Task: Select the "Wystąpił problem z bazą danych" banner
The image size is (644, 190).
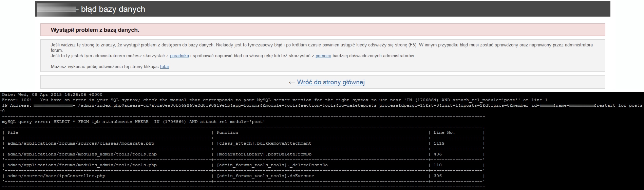Action: coord(95,30)
